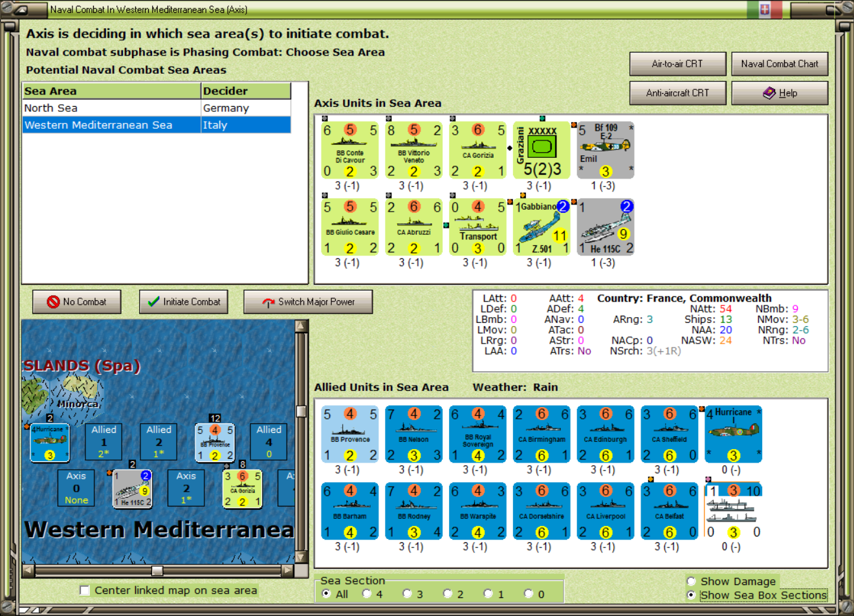
Task: Click the Decider column header
Action: pos(246,91)
